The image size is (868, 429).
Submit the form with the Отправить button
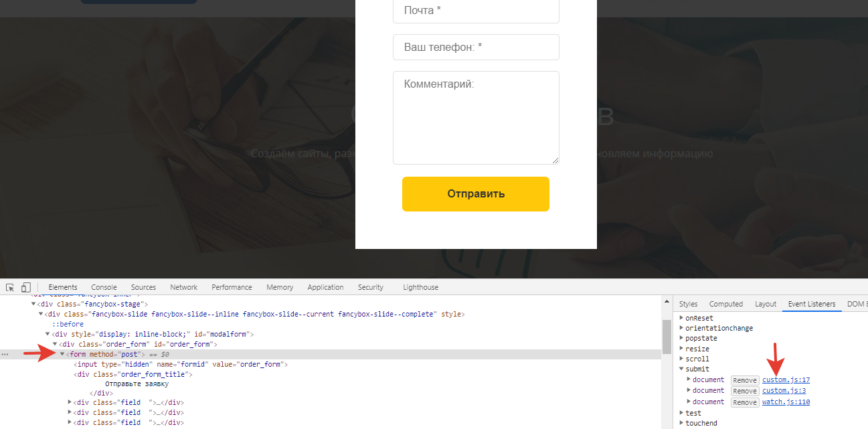tap(476, 194)
